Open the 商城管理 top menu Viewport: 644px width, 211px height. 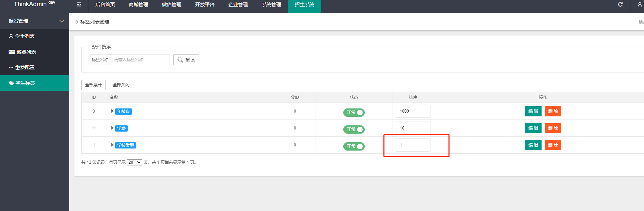coord(138,5)
